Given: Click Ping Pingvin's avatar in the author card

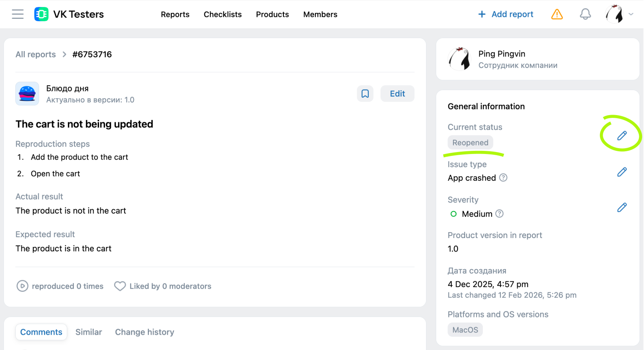Looking at the screenshot, I should point(460,59).
